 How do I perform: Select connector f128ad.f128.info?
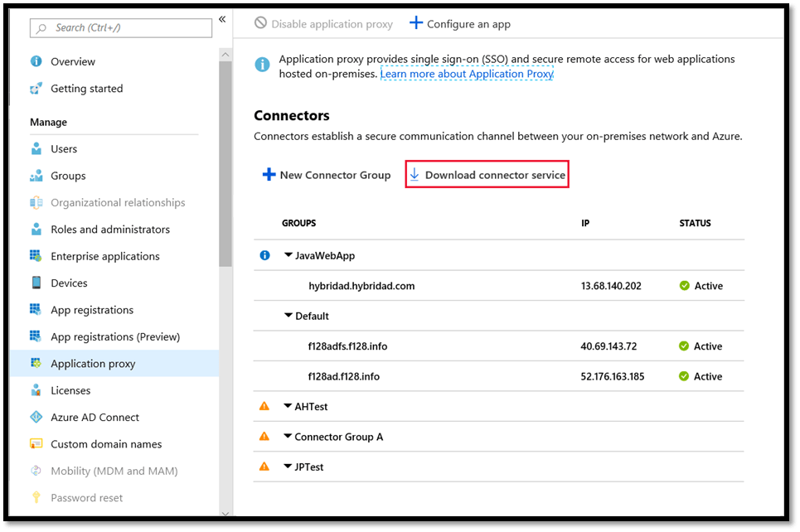343,376
